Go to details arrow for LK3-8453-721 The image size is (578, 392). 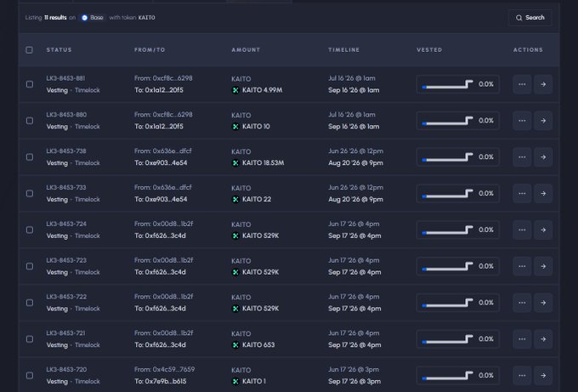(x=543, y=339)
